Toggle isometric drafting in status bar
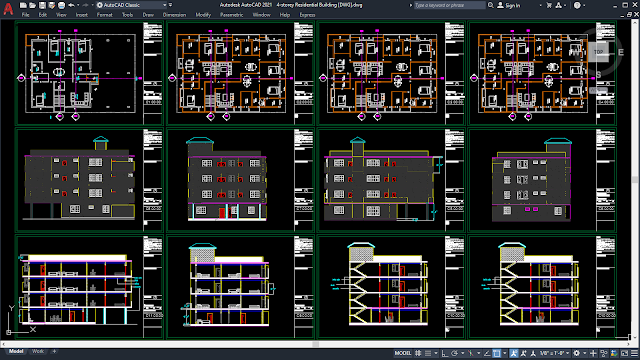This screenshot has width=640, height=360. 471,353
